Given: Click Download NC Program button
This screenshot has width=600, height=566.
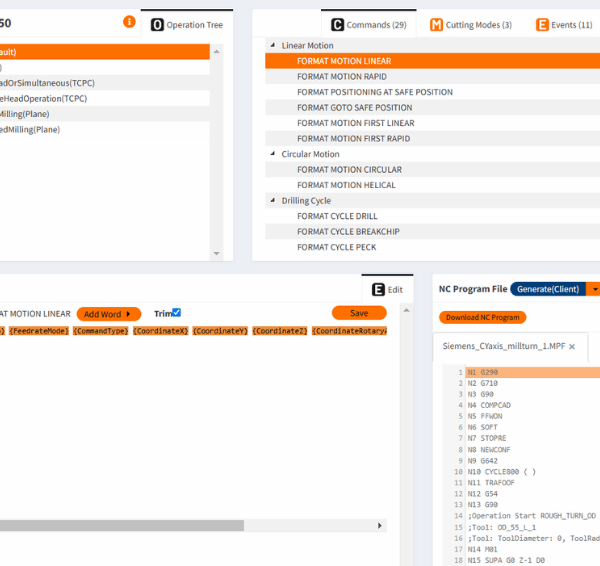Looking at the screenshot, I should pyautogui.click(x=482, y=317).
